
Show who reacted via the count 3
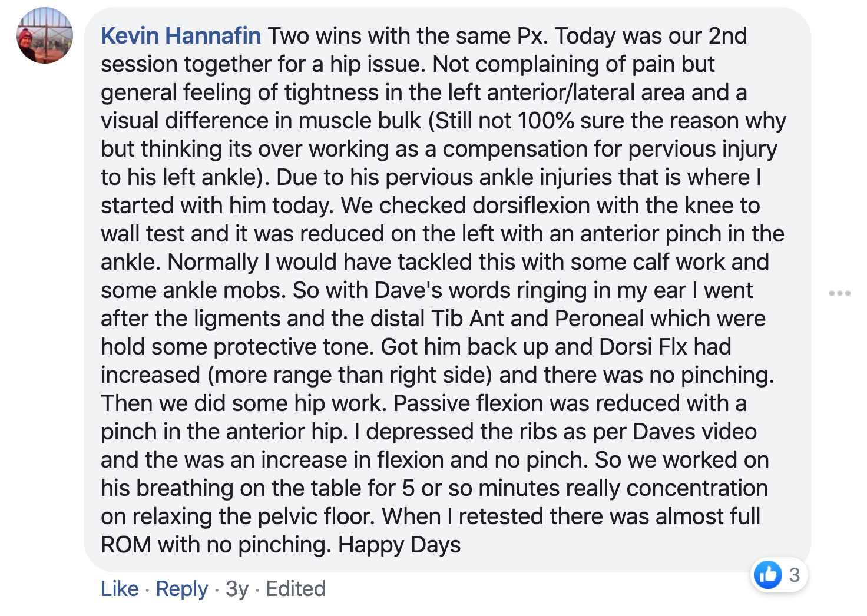(795, 575)
